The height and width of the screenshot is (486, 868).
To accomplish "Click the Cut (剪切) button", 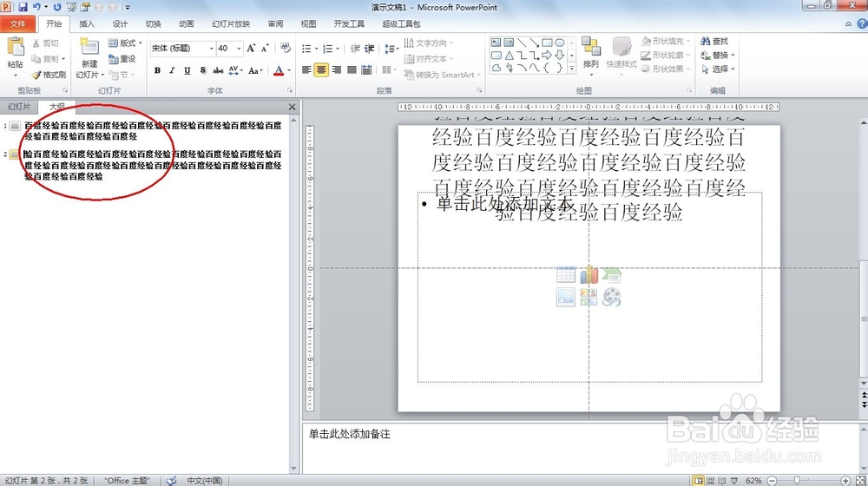I will pyautogui.click(x=45, y=43).
